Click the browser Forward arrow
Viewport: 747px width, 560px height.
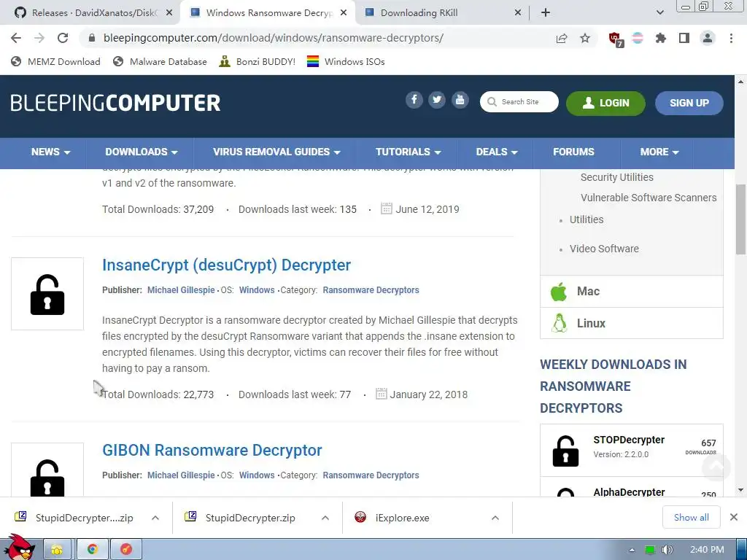coord(39,38)
